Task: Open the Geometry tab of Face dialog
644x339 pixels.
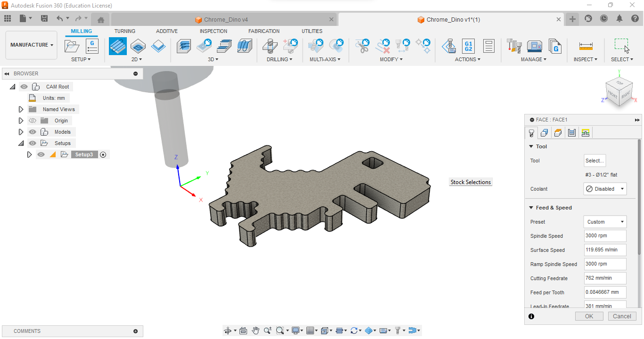Action: pyautogui.click(x=544, y=133)
